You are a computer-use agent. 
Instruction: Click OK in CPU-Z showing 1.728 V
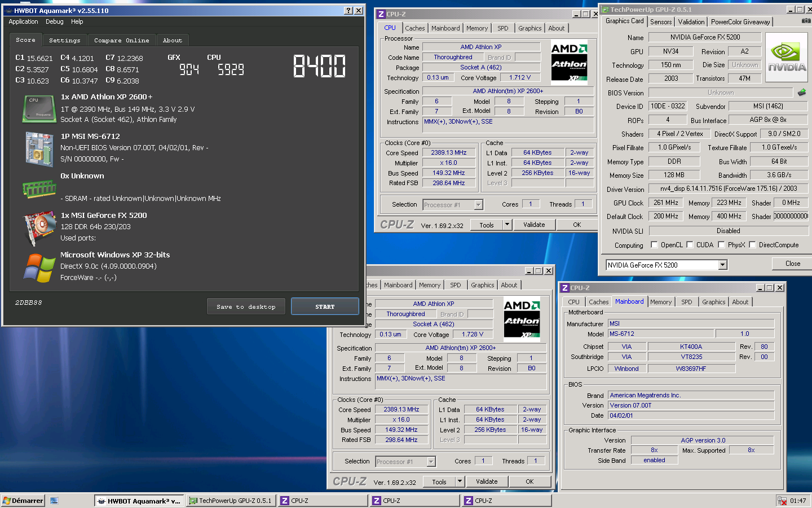(x=529, y=481)
